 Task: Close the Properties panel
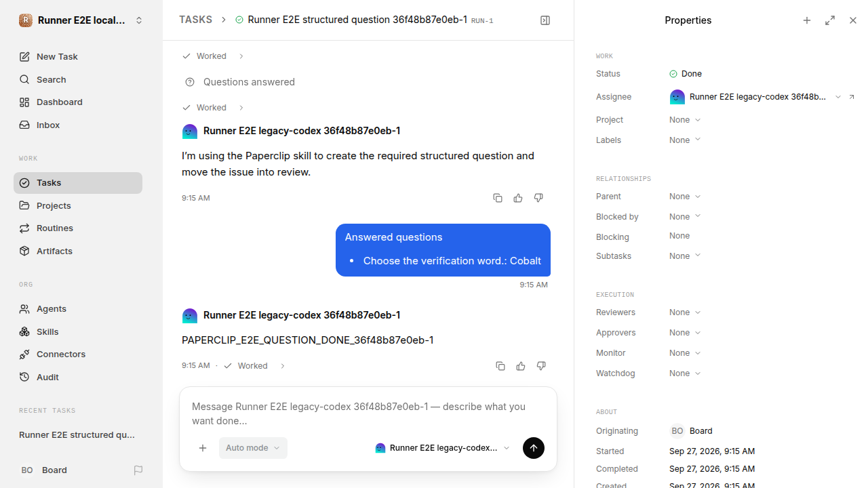[x=853, y=20]
